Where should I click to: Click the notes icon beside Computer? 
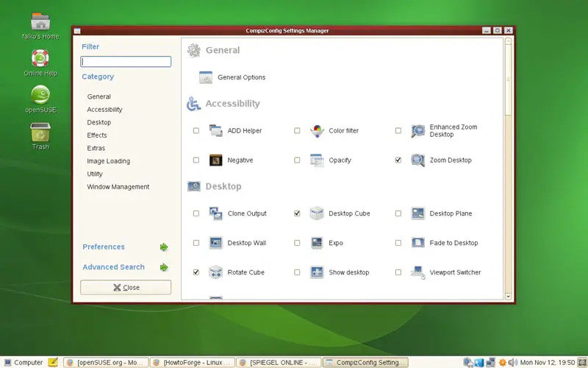[x=53, y=362]
